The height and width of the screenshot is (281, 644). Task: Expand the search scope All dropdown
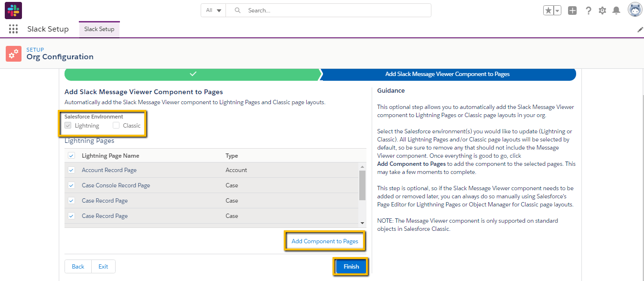click(x=213, y=11)
